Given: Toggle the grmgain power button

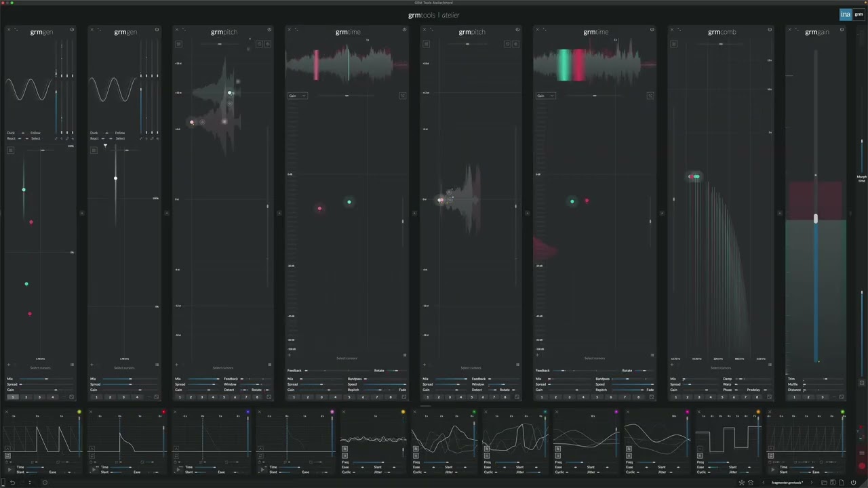Looking at the screenshot, I should pos(842,30).
